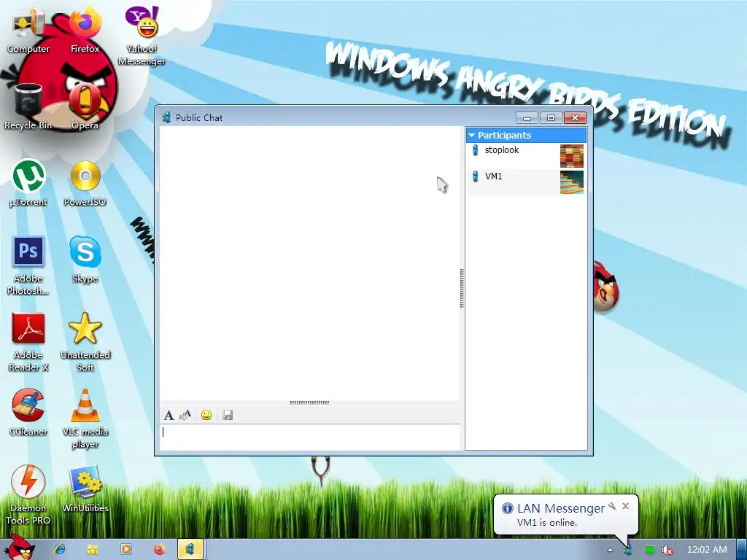Dismiss the LAN Messenger notification balloon
This screenshot has width=747, height=560.
click(x=625, y=506)
